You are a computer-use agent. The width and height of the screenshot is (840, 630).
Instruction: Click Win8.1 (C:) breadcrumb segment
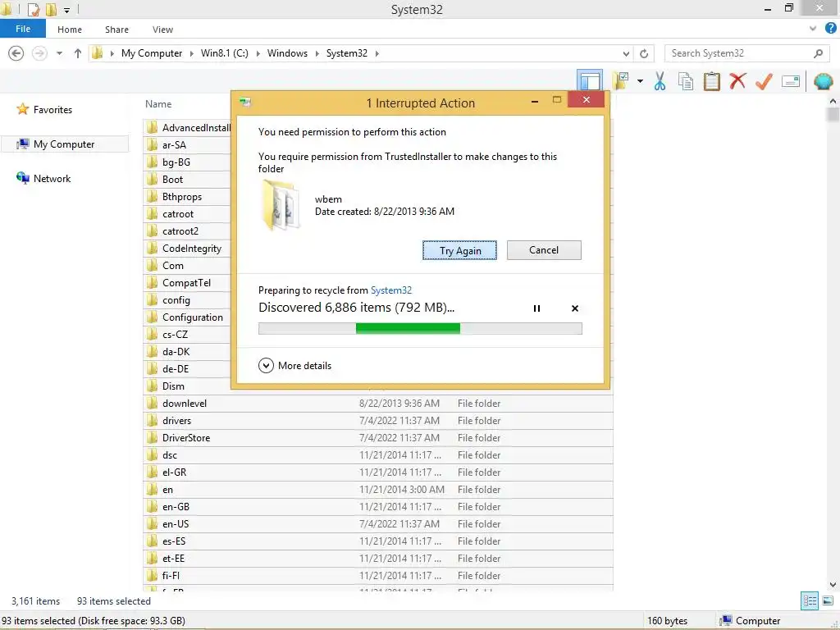click(225, 53)
